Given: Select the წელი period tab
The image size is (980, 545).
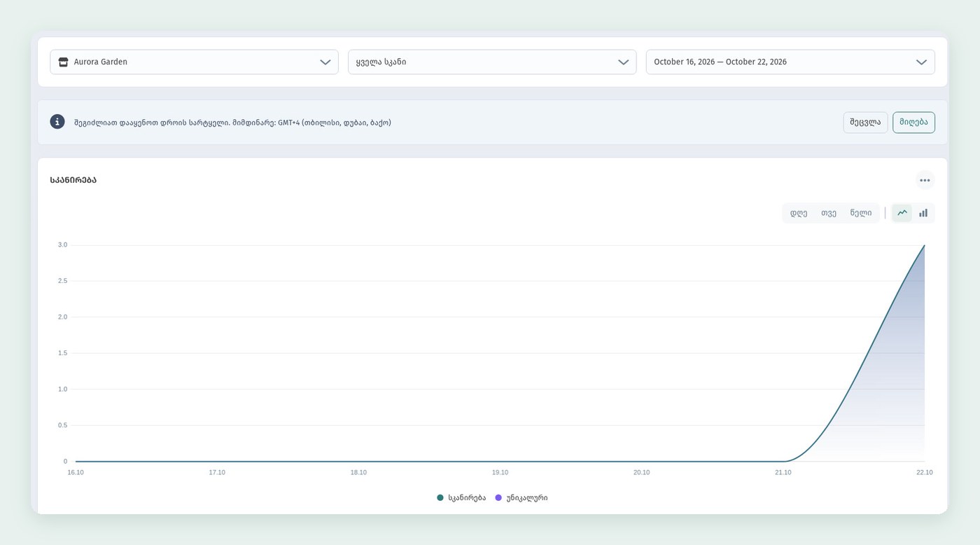Looking at the screenshot, I should coord(861,213).
